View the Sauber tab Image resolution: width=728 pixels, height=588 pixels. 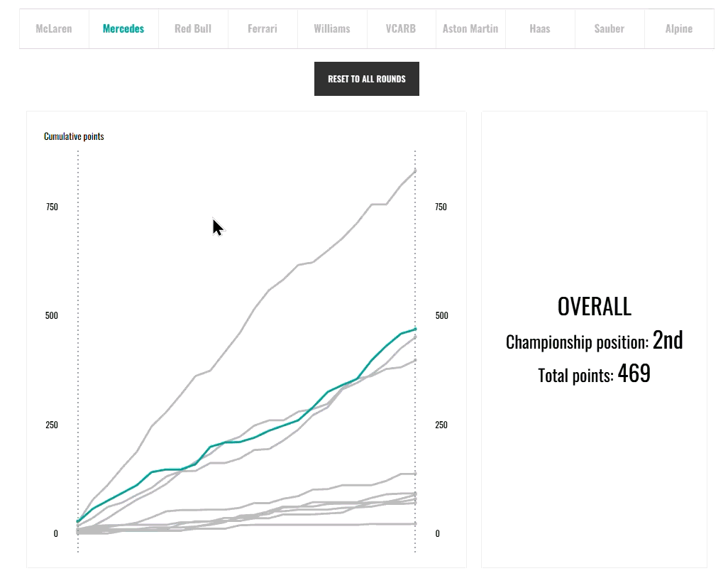coord(610,29)
